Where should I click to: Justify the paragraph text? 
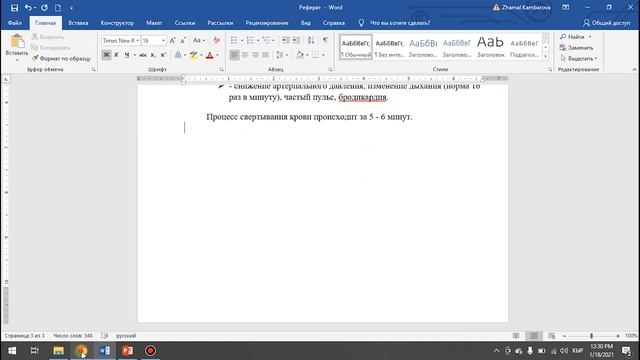pos(265,55)
